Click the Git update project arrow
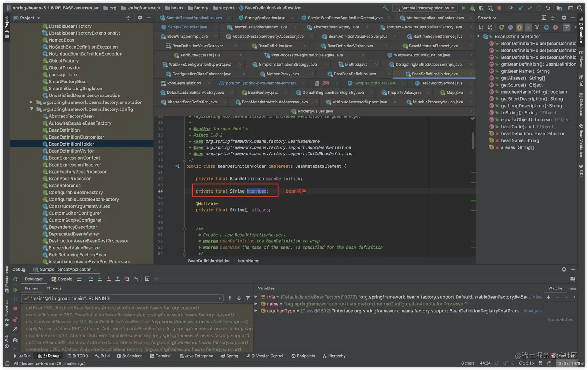The width and height of the screenshot is (588, 370). coord(521,8)
